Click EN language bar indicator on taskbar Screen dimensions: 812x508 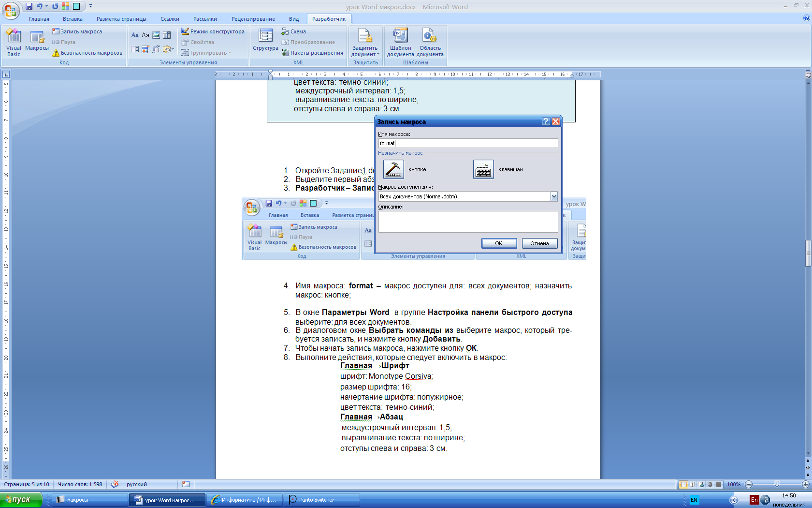point(694,500)
